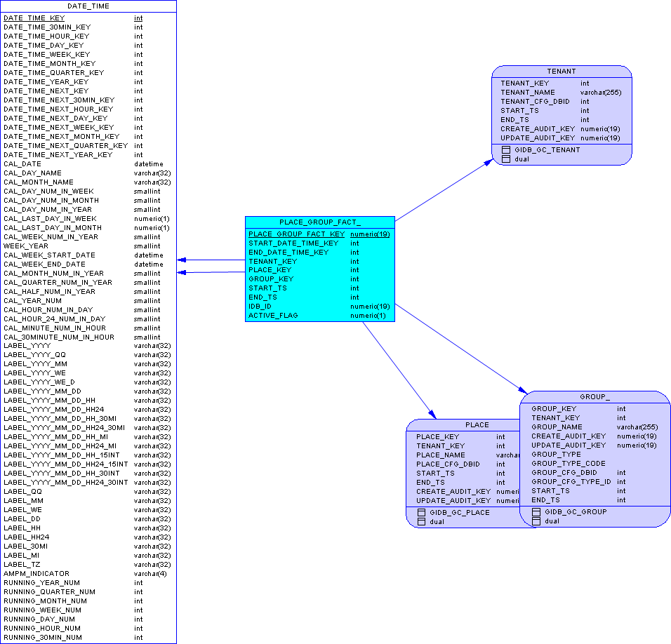Click the table icon beside GIDB_GC_GROUP
This screenshot has width=671, height=644.
536,512
